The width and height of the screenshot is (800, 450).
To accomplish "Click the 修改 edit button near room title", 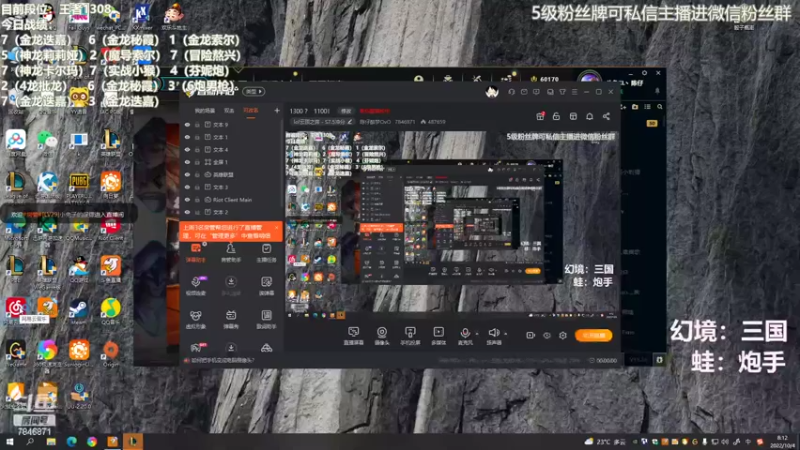I will click(x=346, y=111).
